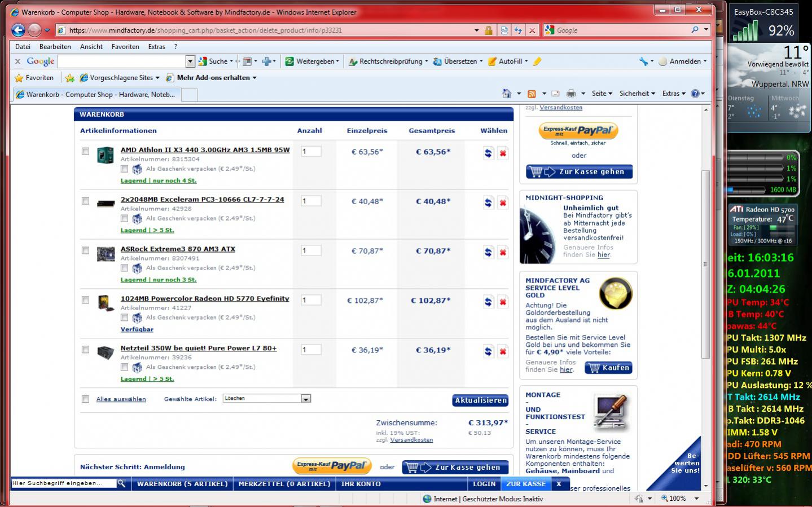Click the Versandkosten link under Zwischensumme

coord(411,440)
